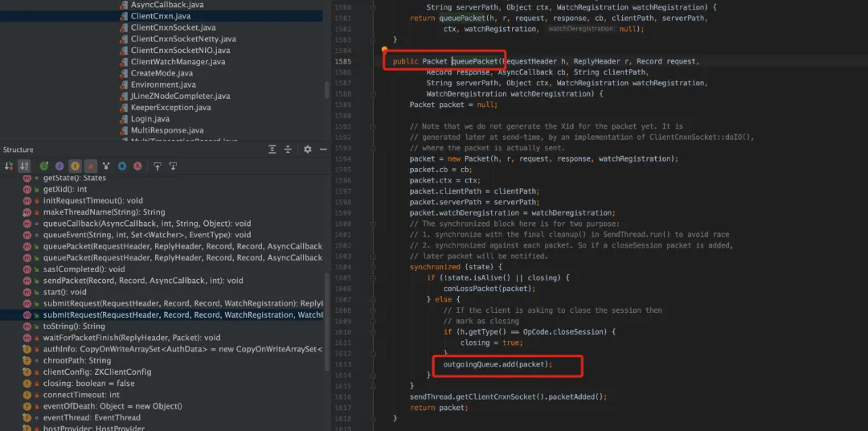Toggle fold marker at line 1591
The height and width of the screenshot is (431, 868).
point(373,126)
